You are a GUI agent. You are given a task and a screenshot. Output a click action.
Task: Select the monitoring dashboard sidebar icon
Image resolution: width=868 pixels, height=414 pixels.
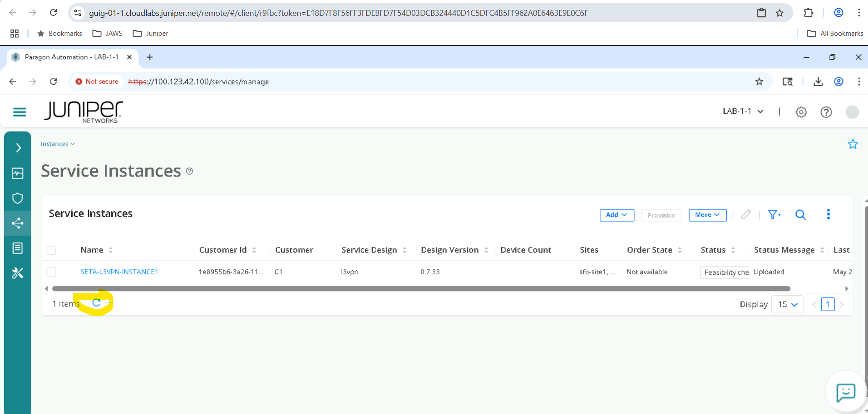coord(17,173)
